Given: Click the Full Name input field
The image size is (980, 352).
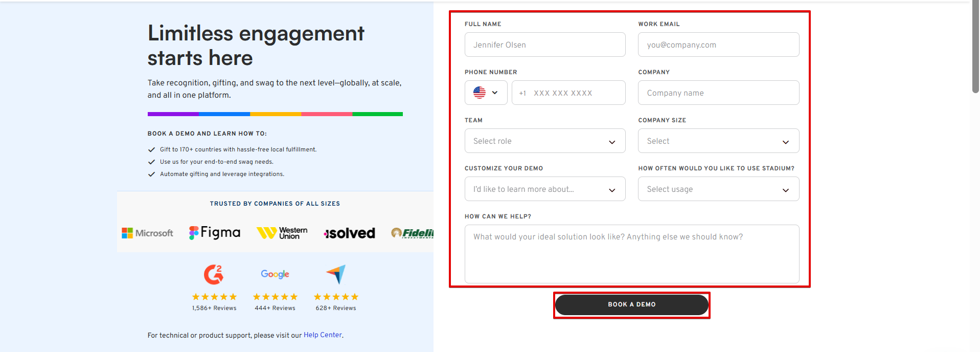Looking at the screenshot, I should (x=544, y=45).
